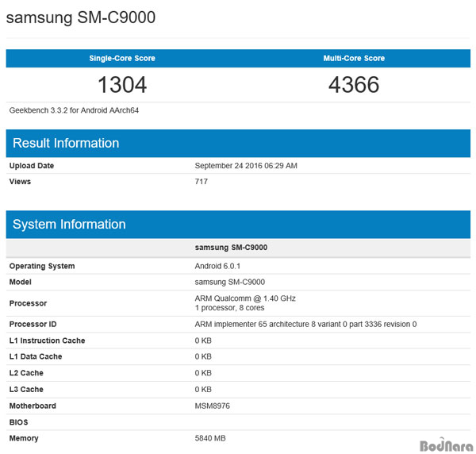Click the bold samsung SM-C9000 column header
476x454 pixels.
tap(231, 248)
